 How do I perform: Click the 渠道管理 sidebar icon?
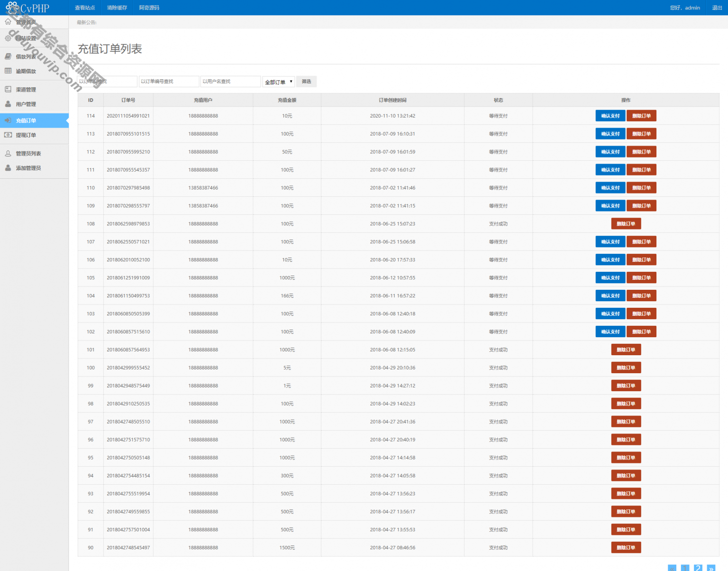[8, 89]
